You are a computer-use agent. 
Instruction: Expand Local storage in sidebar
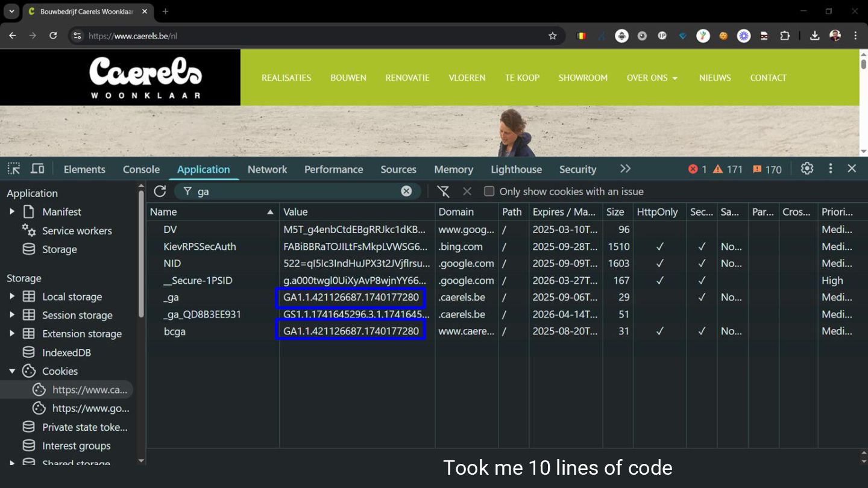coord(11,296)
